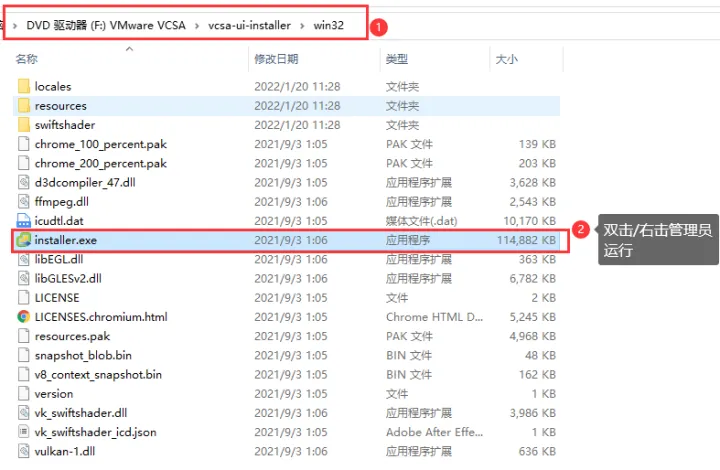Select file name vk_swiftshader_icd.json
The height and width of the screenshot is (470, 720).
96,432
